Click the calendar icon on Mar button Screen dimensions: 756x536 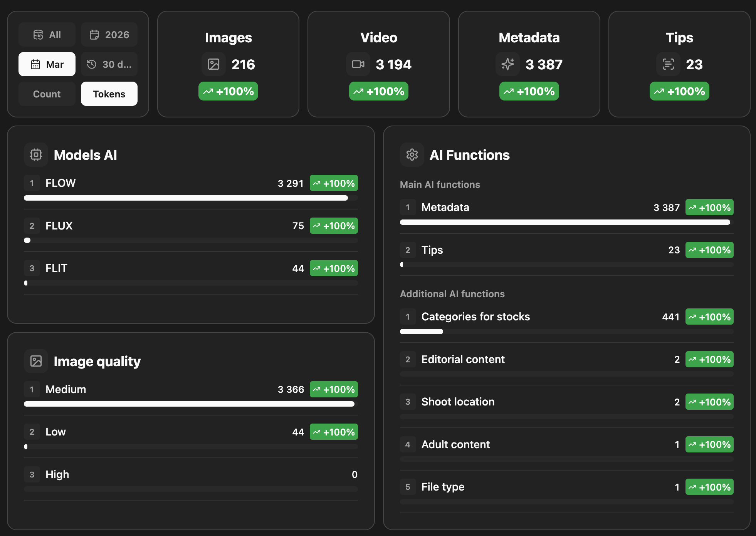click(x=35, y=64)
